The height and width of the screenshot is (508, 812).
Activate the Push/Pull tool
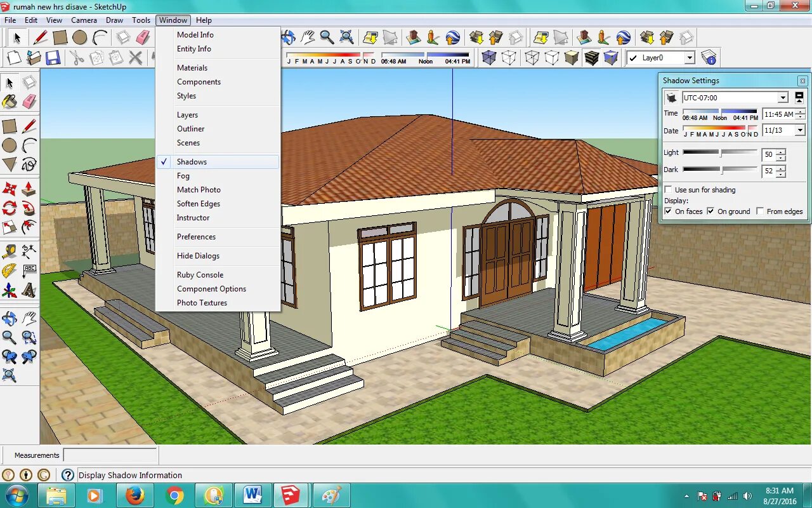coord(29,189)
